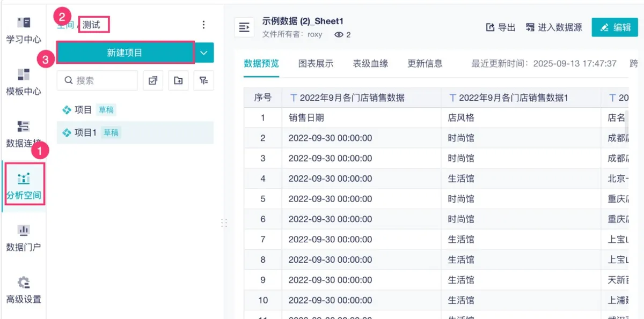Click the 序号 column header
Image resolution: width=644 pixels, height=319 pixels.
tap(263, 98)
